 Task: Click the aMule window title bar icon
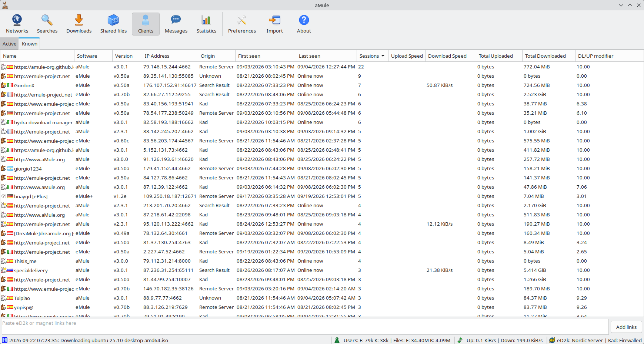click(x=5, y=5)
